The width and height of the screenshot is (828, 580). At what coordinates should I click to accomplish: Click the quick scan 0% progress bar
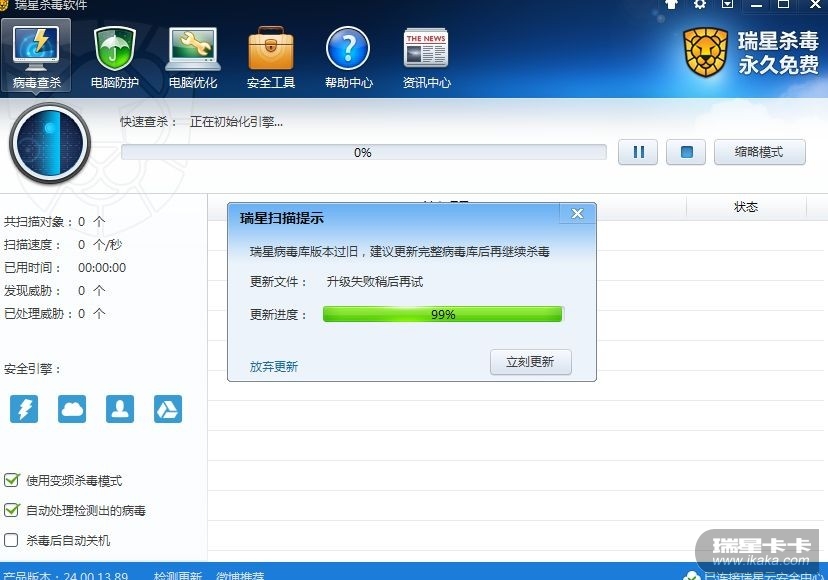(363, 152)
